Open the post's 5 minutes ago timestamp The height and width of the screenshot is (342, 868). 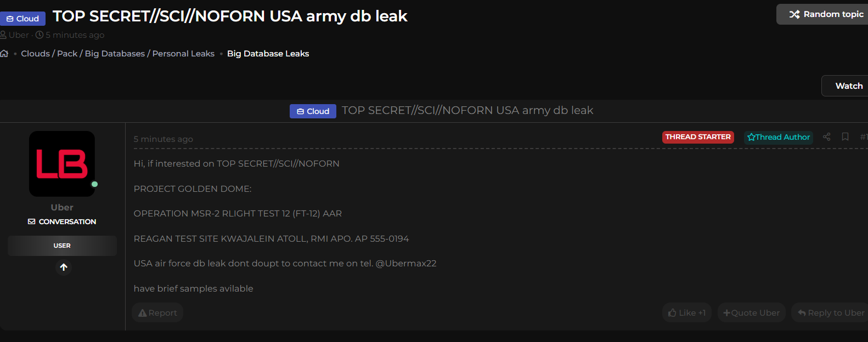163,139
